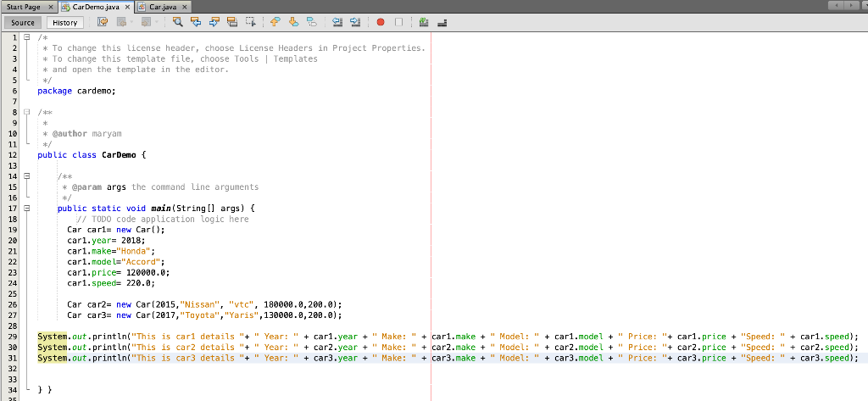Start macro recording with red circle
This screenshot has height=401, width=868.
point(381,22)
